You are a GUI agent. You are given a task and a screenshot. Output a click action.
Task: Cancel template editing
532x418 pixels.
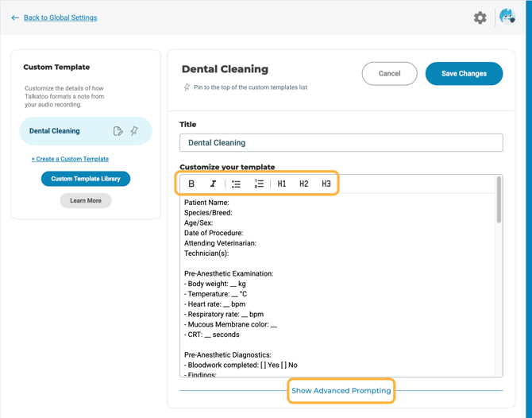click(389, 73)
